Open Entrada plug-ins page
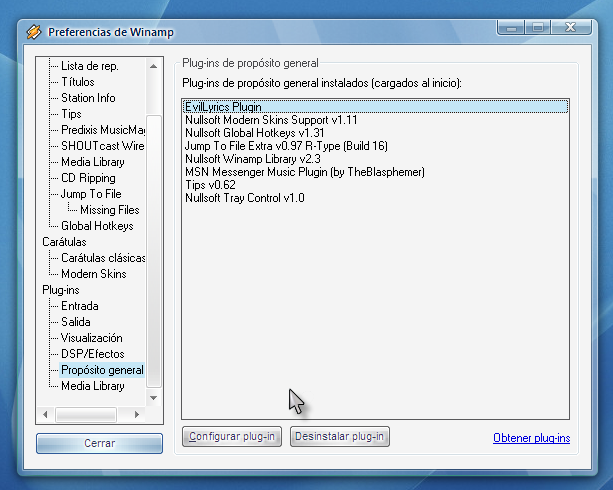The width and height of the screenshot is (613, 490). point(80,307)
